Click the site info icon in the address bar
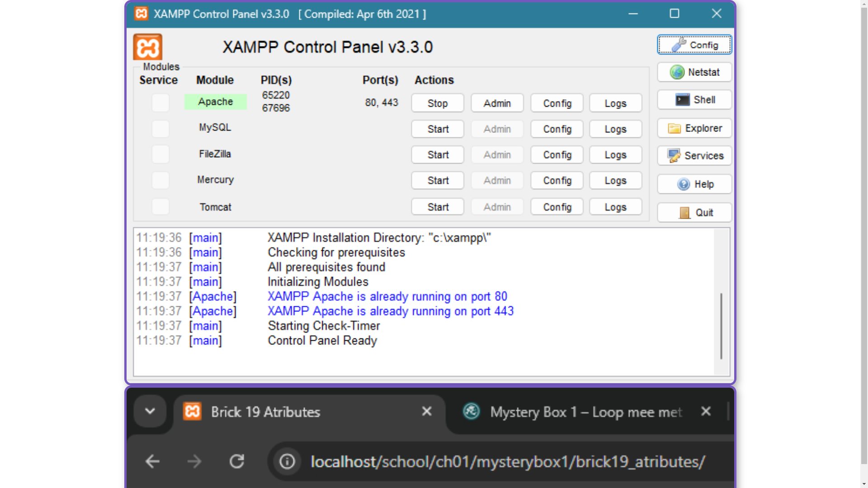This screenshot has width=868, height=488. point(287,461)
